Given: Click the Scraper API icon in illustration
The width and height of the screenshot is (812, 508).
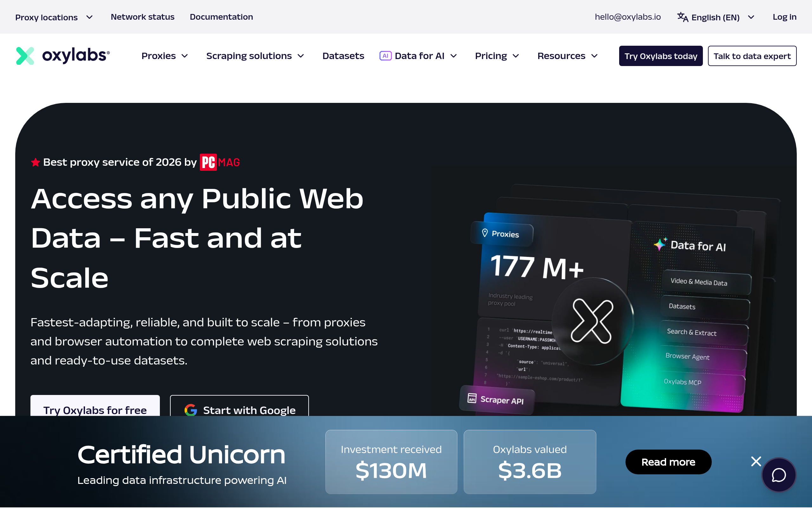Looking at the screenshot, I should [x=472, y=398].
